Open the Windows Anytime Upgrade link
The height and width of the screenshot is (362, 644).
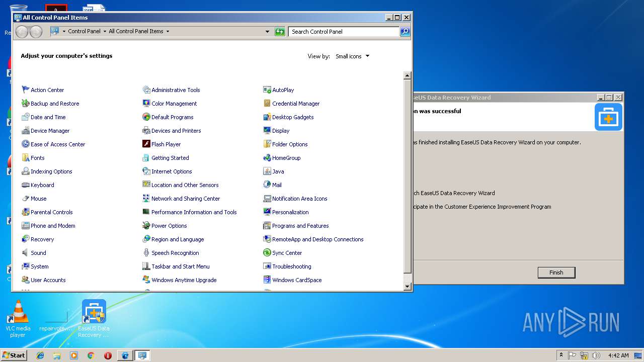coord(184,280)
